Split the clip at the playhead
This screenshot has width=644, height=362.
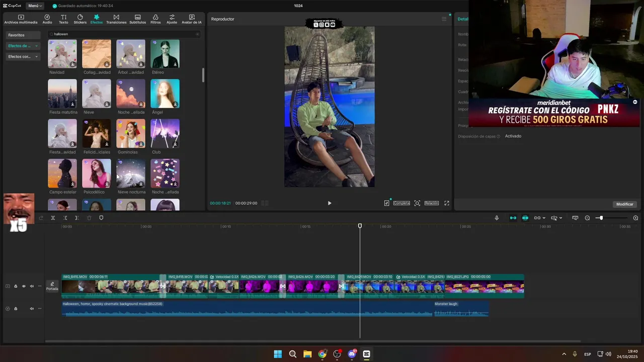[53, 218]
